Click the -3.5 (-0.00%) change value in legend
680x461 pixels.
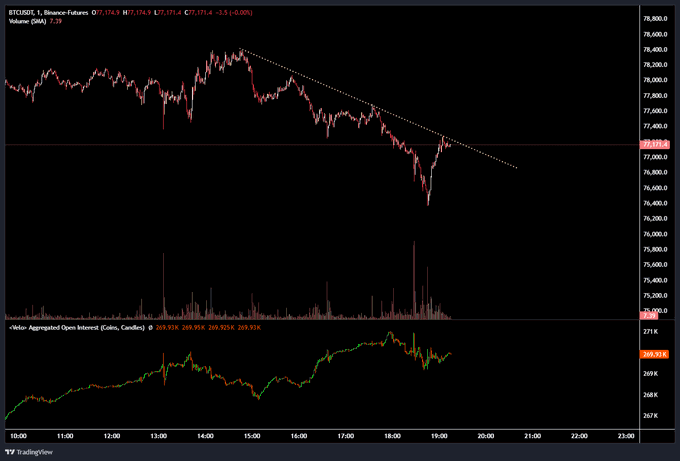coord(234,13)
